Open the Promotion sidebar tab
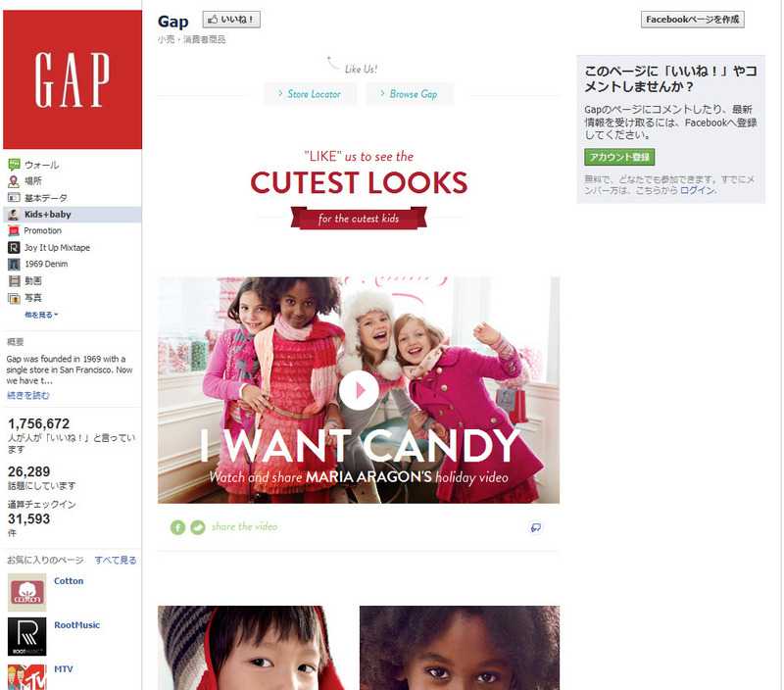Viewport: 784px width, 690px height. 42,231
